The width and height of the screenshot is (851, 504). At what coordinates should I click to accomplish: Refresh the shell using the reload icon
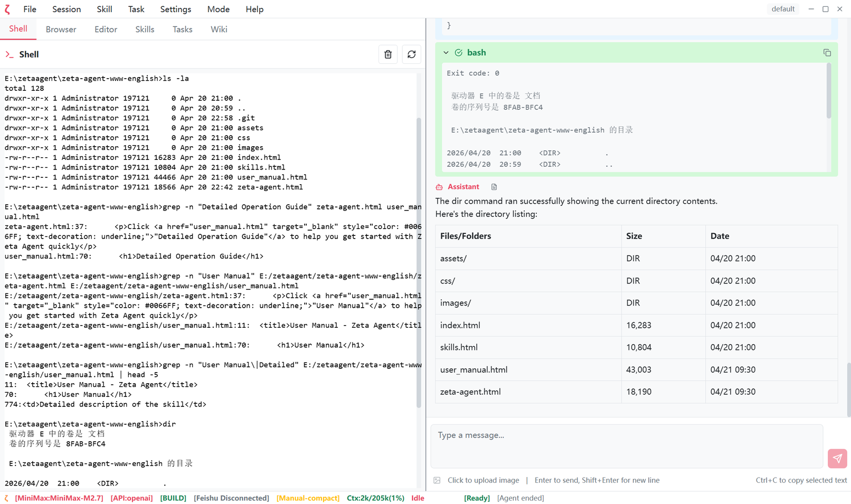pos(412,54)
